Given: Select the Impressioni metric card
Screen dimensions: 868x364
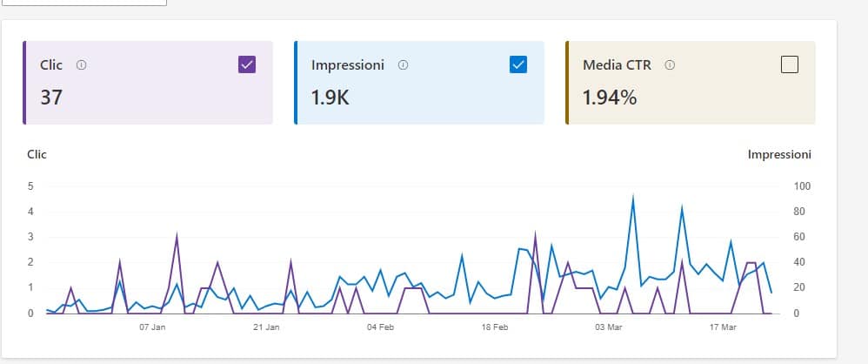Looking at the screenshot, I should (419, 83).
